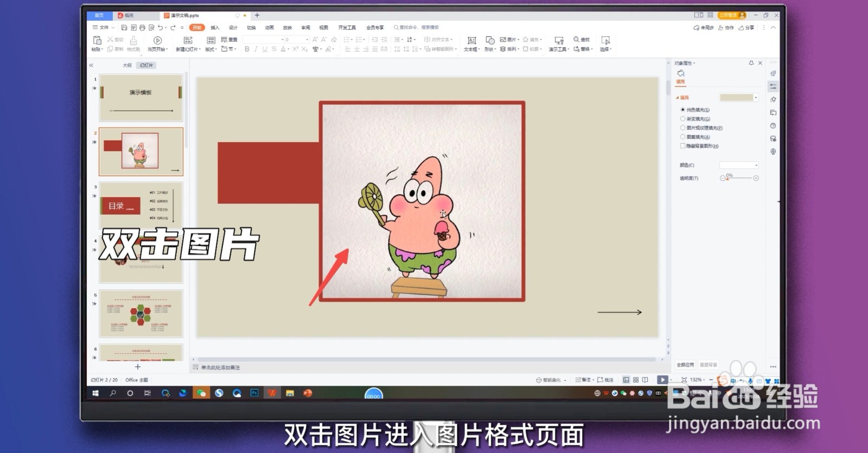Click the Collaborate (协作) button

[x=726, y=28]
